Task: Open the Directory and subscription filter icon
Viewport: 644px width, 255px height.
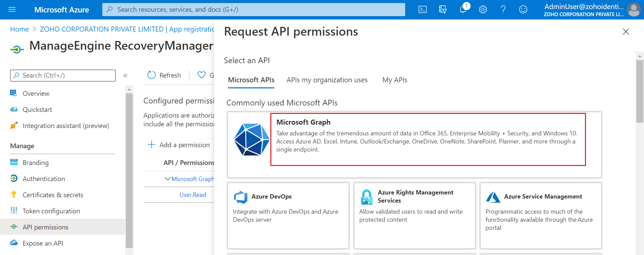Action: click(x=443, y=9)
